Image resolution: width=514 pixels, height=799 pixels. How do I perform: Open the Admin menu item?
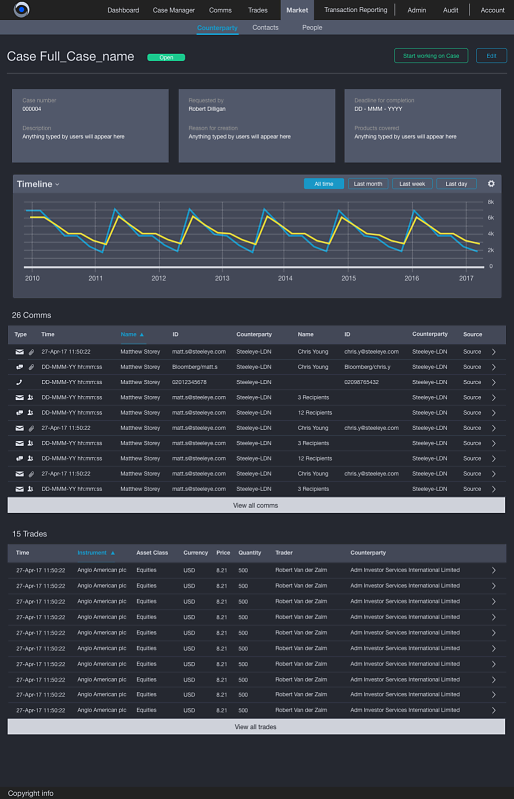click(x=417, y=10)
